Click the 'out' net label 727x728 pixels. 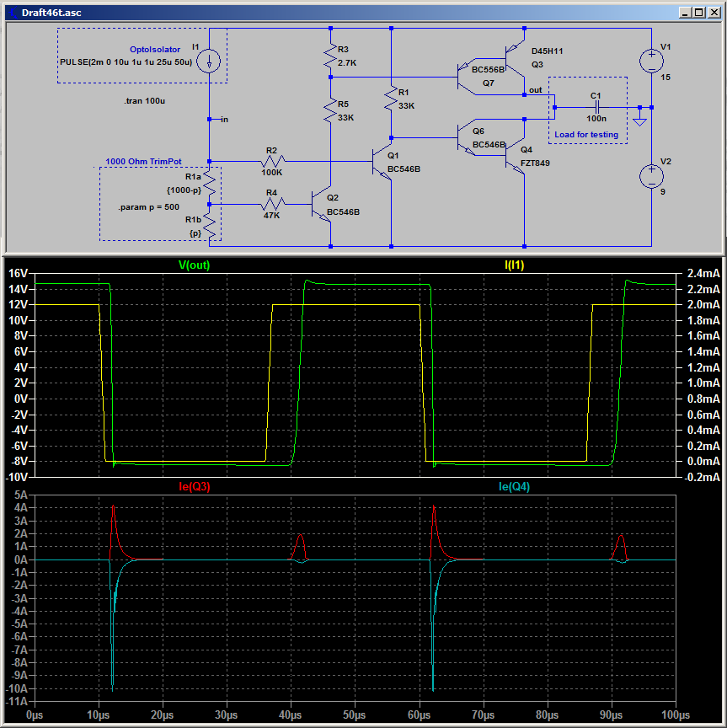click(535, 90)
